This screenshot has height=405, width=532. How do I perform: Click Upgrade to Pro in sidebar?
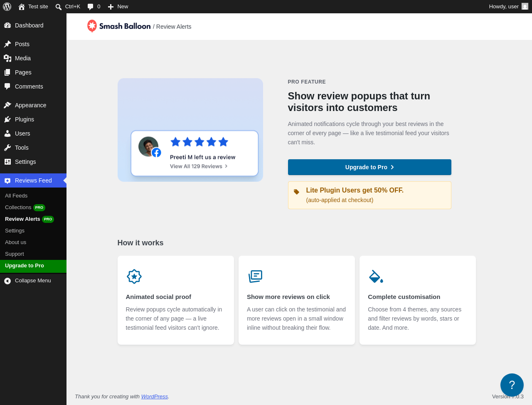click(x=33, y=266)
